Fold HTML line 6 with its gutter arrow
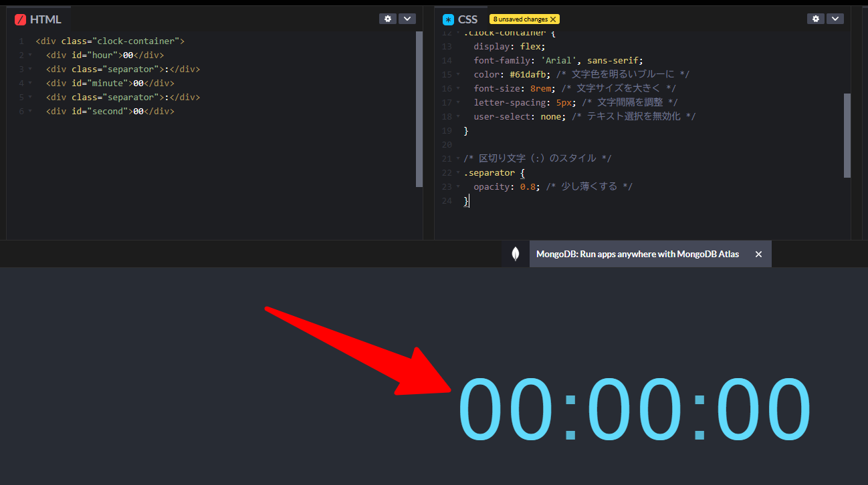 (x=30, y=112)
